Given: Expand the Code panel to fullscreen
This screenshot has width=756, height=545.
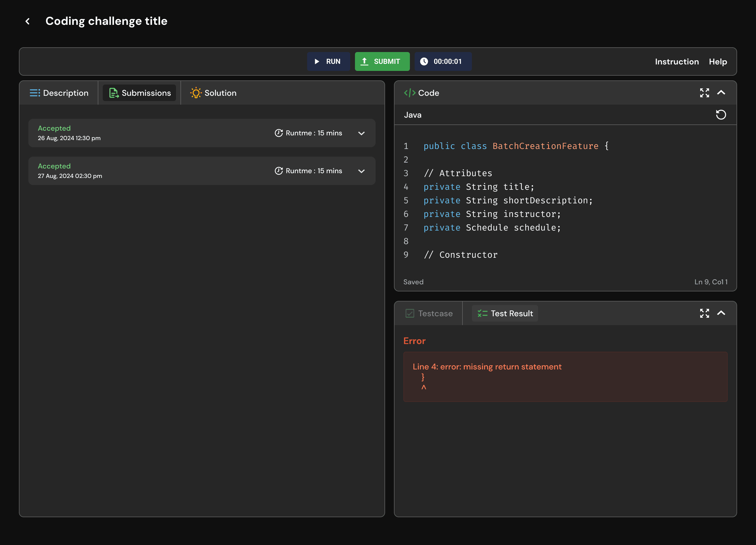Looking at the screenshot, I should [704, 93].
